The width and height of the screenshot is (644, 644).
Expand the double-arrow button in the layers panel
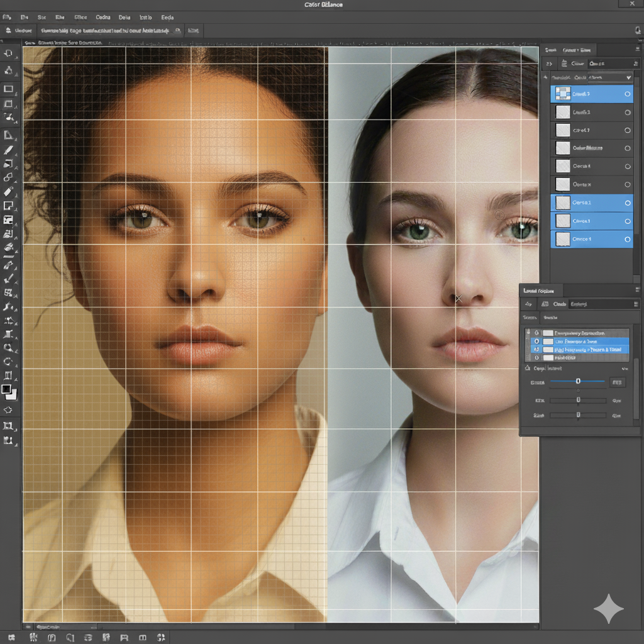coord(548,64)
